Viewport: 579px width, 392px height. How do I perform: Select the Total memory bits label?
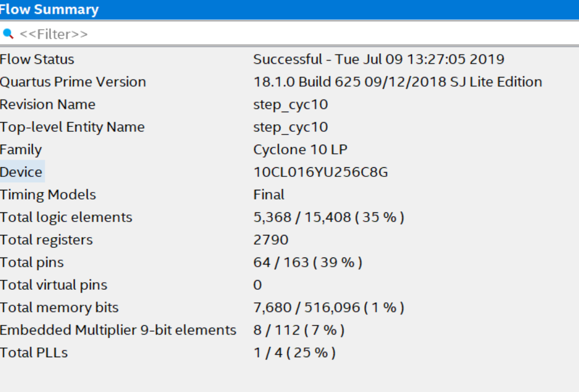59,308
